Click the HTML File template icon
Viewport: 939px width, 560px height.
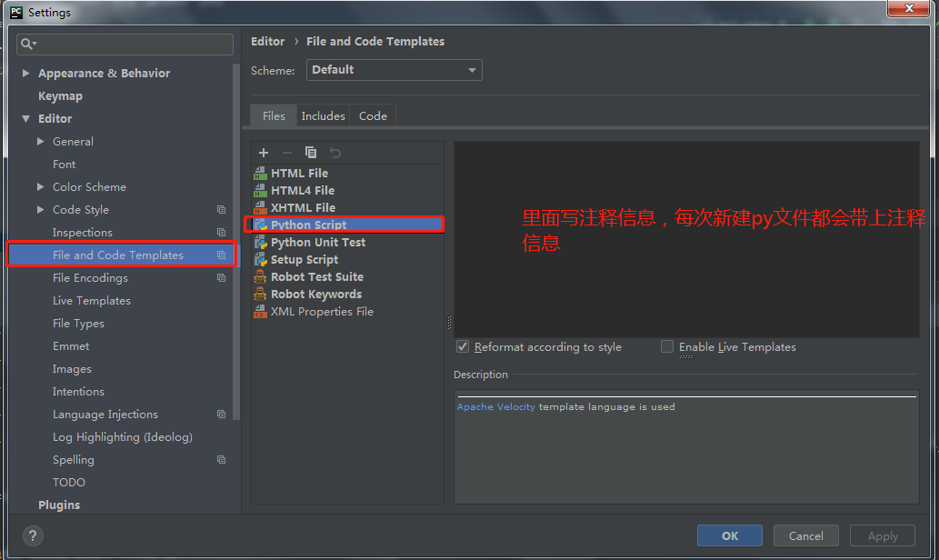(x=260, y=173)
